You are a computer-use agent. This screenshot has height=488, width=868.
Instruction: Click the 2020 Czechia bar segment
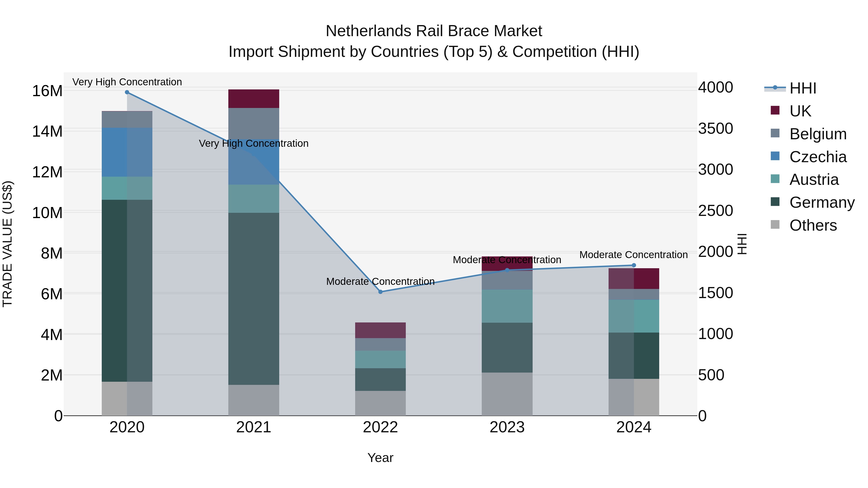tap(127, 152)
